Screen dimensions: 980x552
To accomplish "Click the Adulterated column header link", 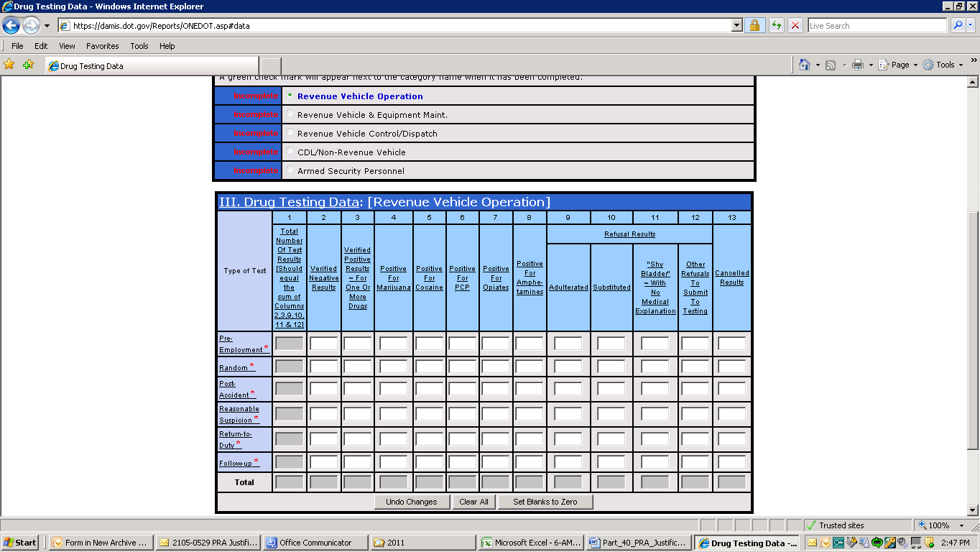I will coord(568,287).
